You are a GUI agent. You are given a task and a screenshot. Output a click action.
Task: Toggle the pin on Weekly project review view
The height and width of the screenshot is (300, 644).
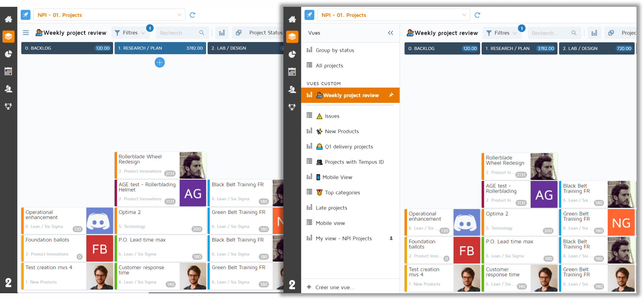point(391,95)
